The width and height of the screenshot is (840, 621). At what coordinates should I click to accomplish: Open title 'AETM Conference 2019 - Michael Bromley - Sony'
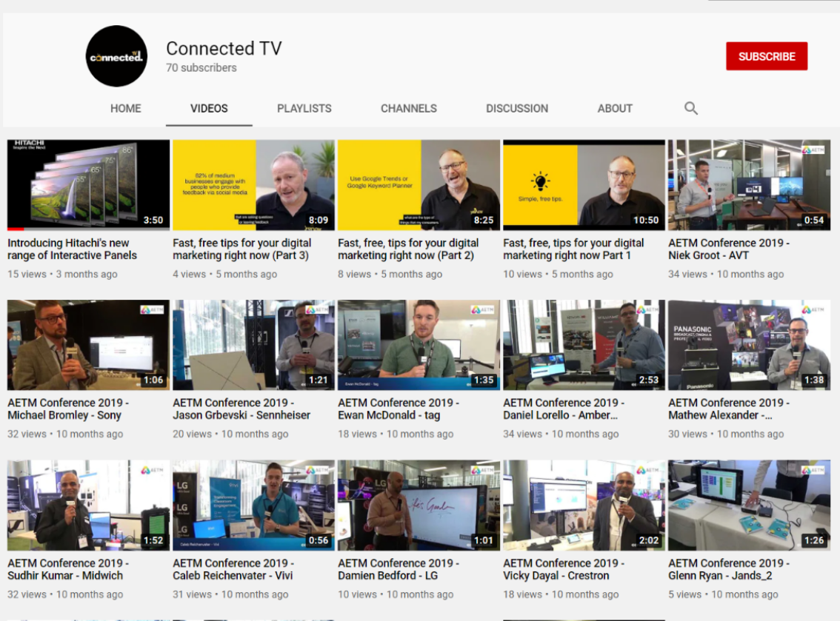point(68,409)
